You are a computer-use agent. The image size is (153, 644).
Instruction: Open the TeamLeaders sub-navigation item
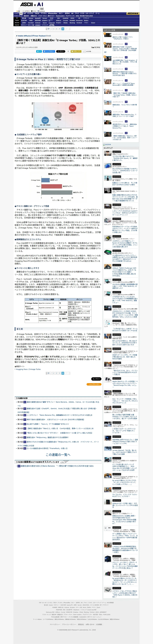(x=60, y=16)
